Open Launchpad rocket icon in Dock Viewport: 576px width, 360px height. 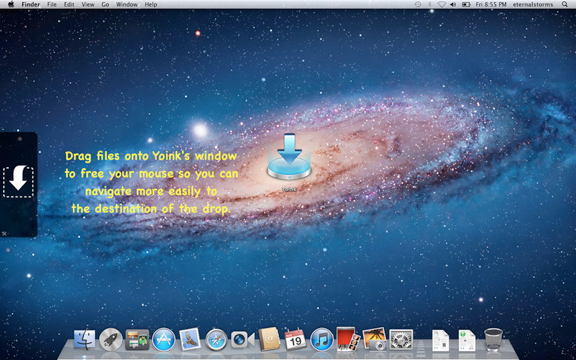coord(111,339)
